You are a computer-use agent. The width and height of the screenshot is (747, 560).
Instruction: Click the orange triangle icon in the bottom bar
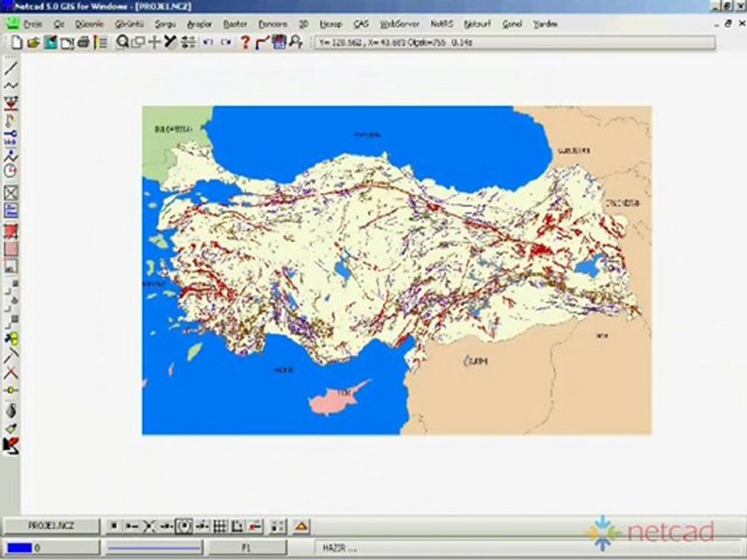coord(301,527)
